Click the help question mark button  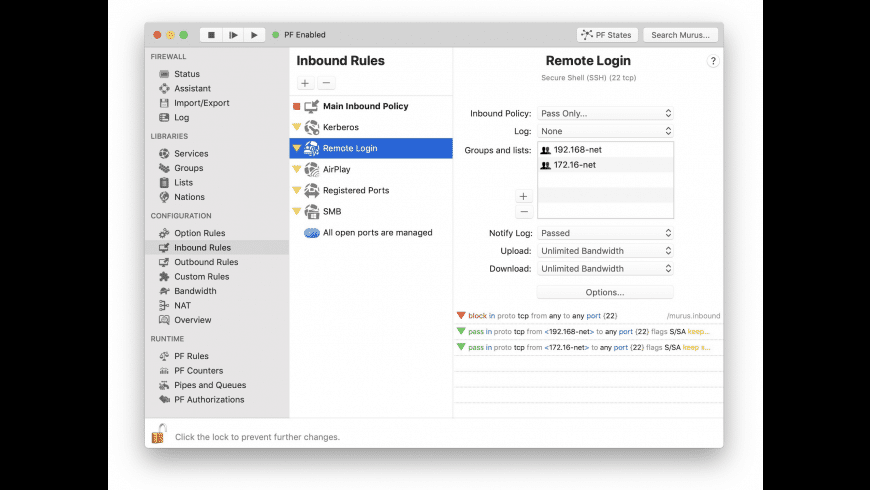point(713,61)
